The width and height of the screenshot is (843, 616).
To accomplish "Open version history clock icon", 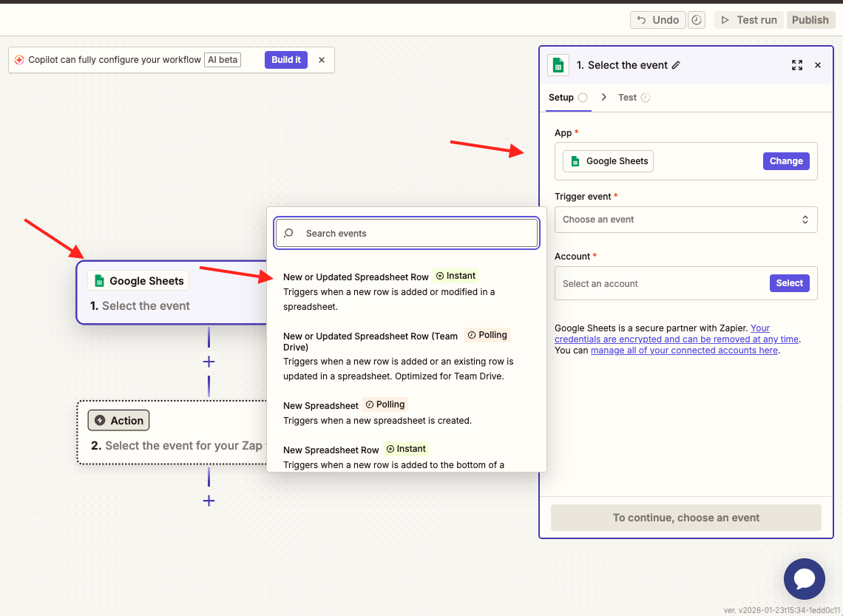I will coord(697,20).
